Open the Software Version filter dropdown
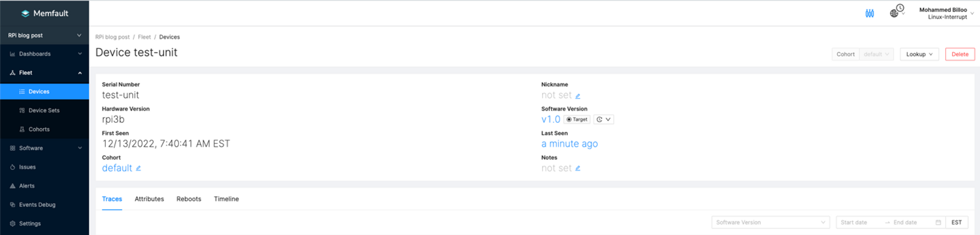 pos(770,222)
